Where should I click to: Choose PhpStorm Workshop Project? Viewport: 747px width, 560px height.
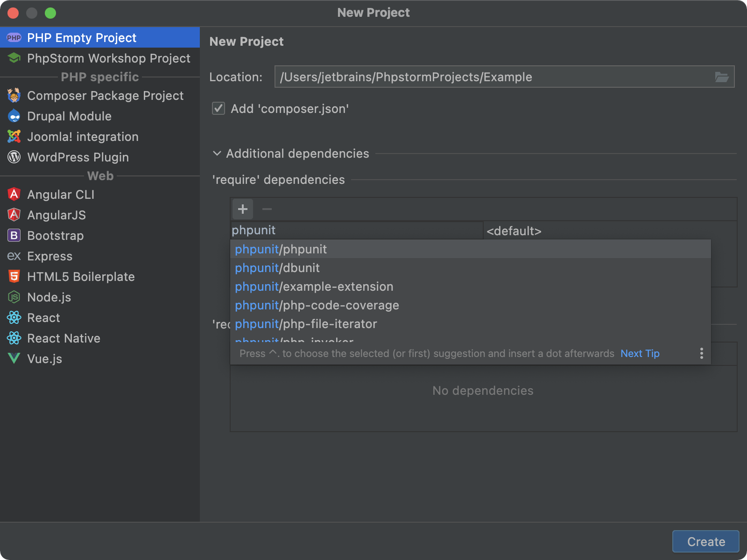click(108, 58)
